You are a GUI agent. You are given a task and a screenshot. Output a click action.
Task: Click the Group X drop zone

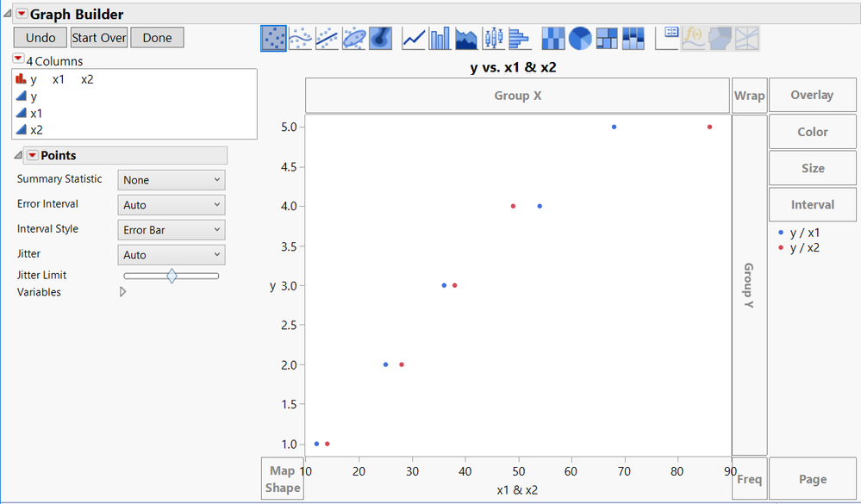click(x=517, y=96)
